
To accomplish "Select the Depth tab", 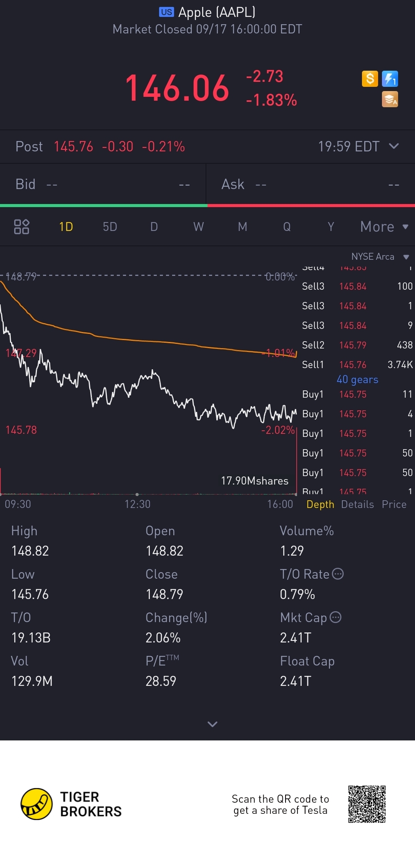I will [x=320, y=504].
